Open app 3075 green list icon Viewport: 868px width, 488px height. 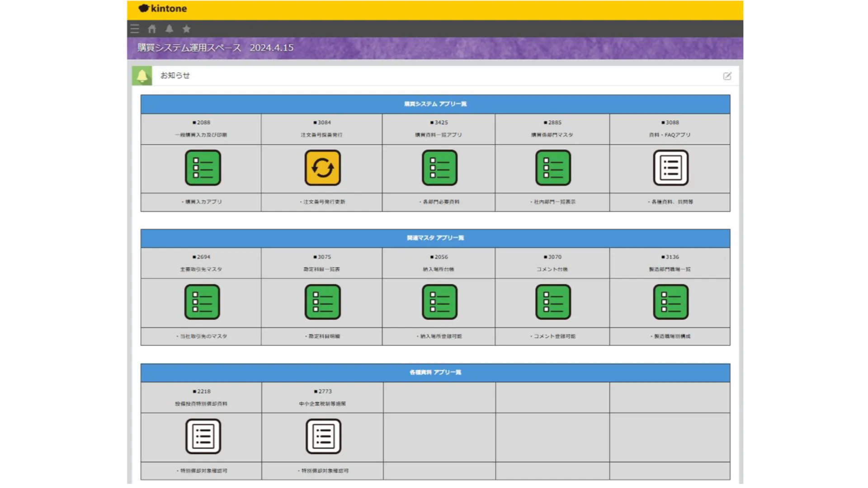click(322, 302)
